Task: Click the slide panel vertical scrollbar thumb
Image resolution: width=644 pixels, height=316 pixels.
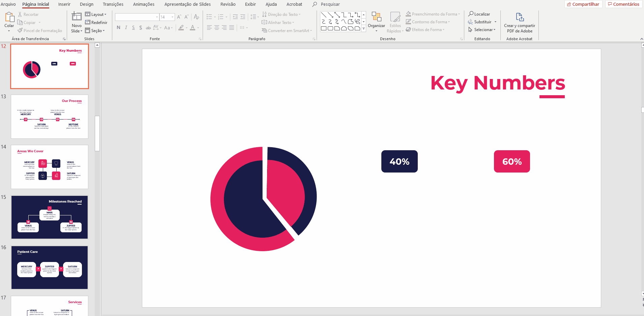Action: (x=97, y=133)
